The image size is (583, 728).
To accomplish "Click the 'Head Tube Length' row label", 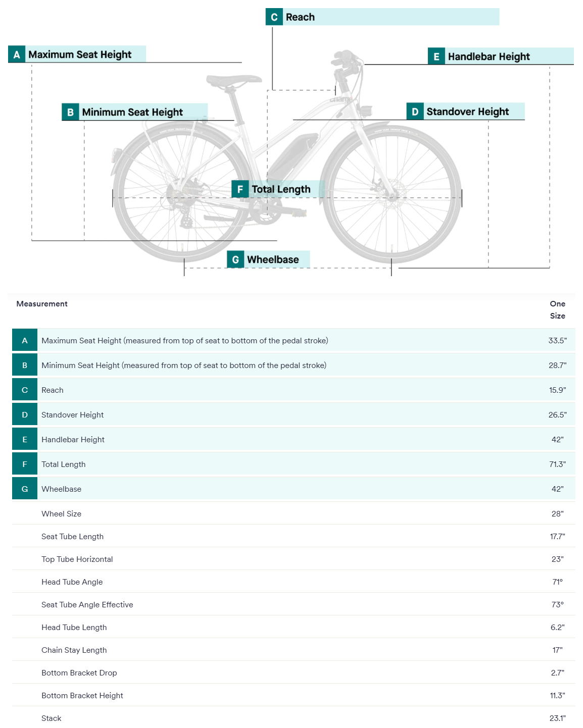I will (x=74, y=627).
